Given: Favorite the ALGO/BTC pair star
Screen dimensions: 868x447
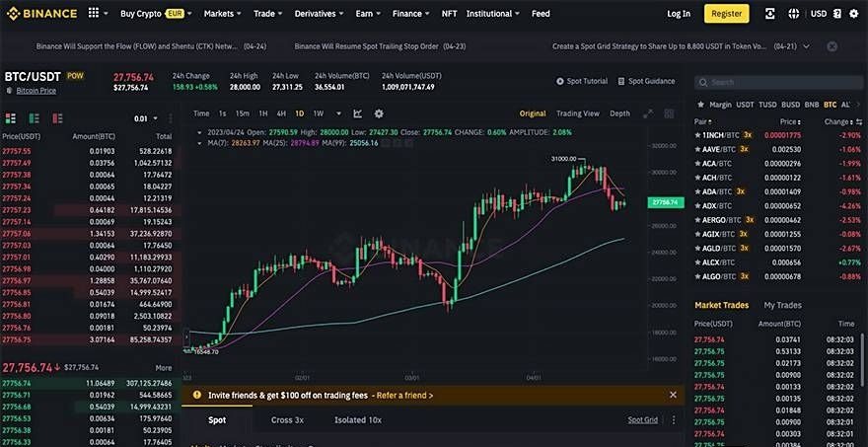Looking at the screenshot, I should coord(698,276).
